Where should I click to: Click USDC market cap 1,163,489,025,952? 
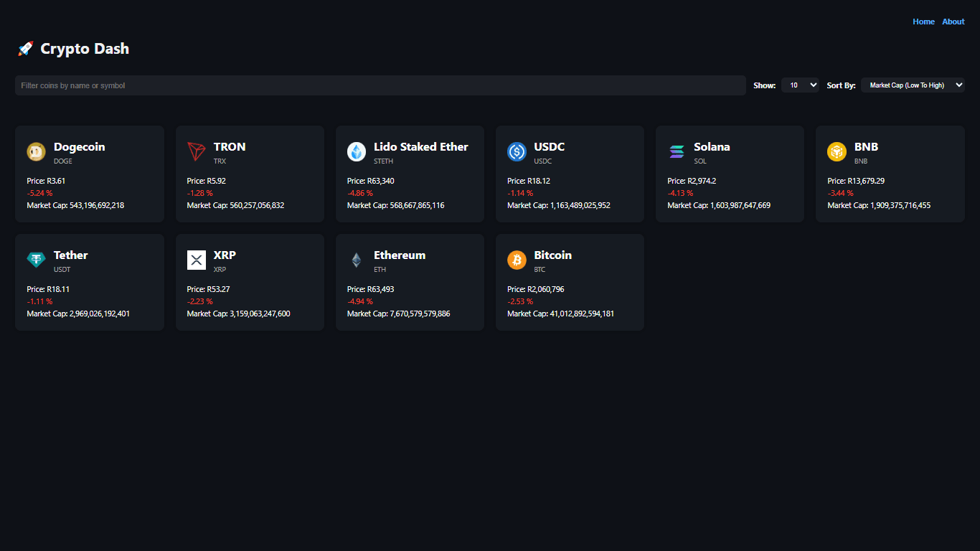click(x=559, y=205)
